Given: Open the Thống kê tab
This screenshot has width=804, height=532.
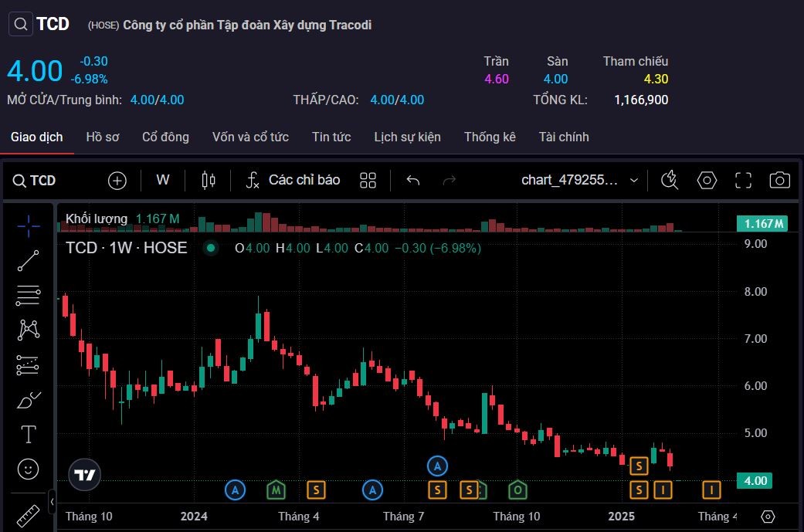Looking at the screenshot, I should pyautogui.click(x=490, y=137).
